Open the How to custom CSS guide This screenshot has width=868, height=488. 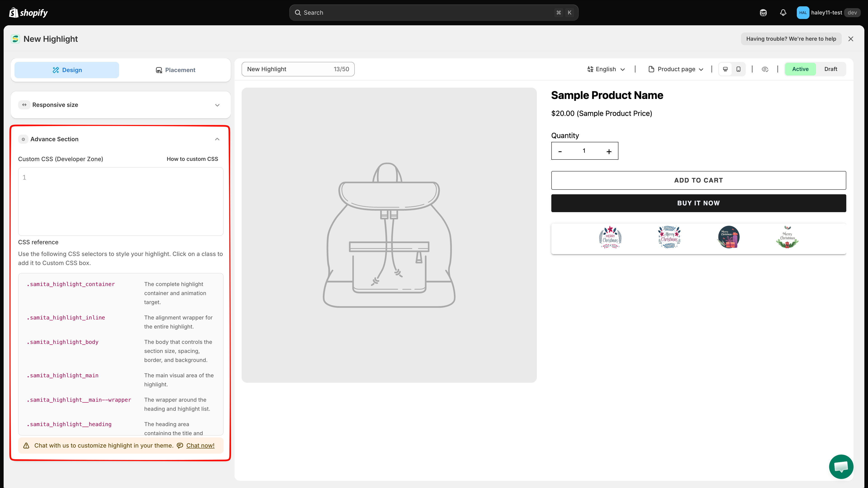coord(192,159)
